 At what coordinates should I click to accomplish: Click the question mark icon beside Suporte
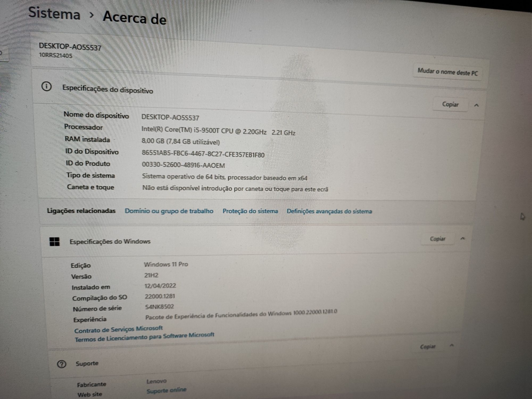[61, 364]
